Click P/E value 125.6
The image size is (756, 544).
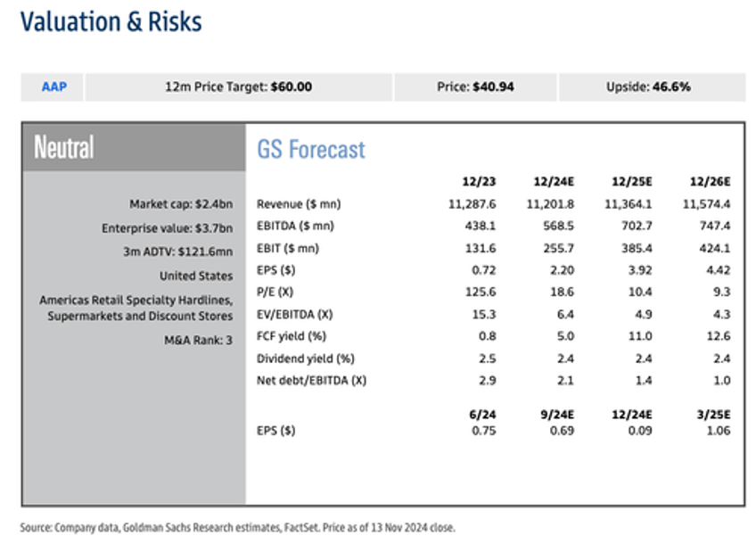[481, 292]
